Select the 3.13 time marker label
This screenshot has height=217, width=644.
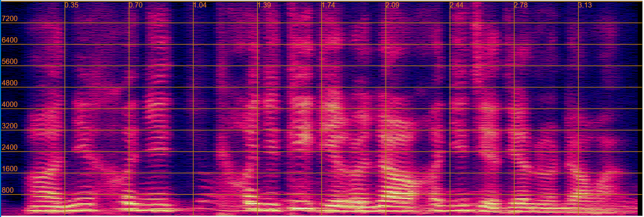click(x=585, y=5)
